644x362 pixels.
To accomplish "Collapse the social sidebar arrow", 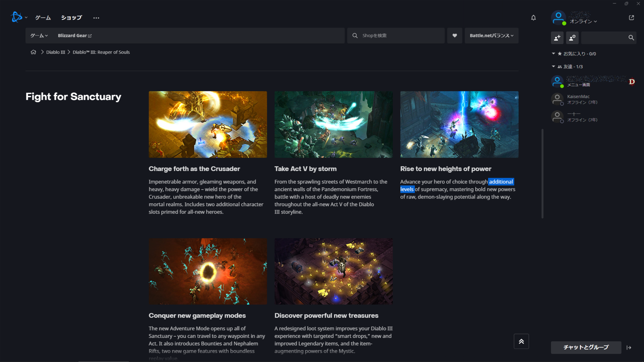I will pos(629,347).
